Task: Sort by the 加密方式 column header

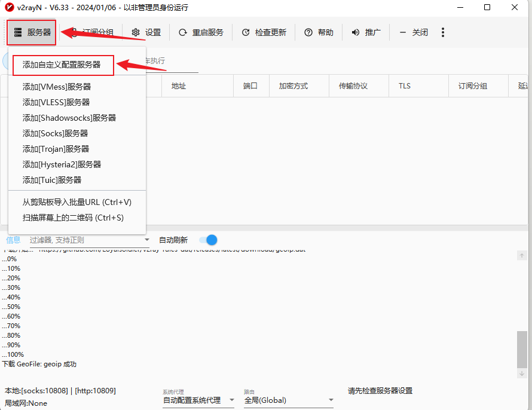Action: point(299,86)
